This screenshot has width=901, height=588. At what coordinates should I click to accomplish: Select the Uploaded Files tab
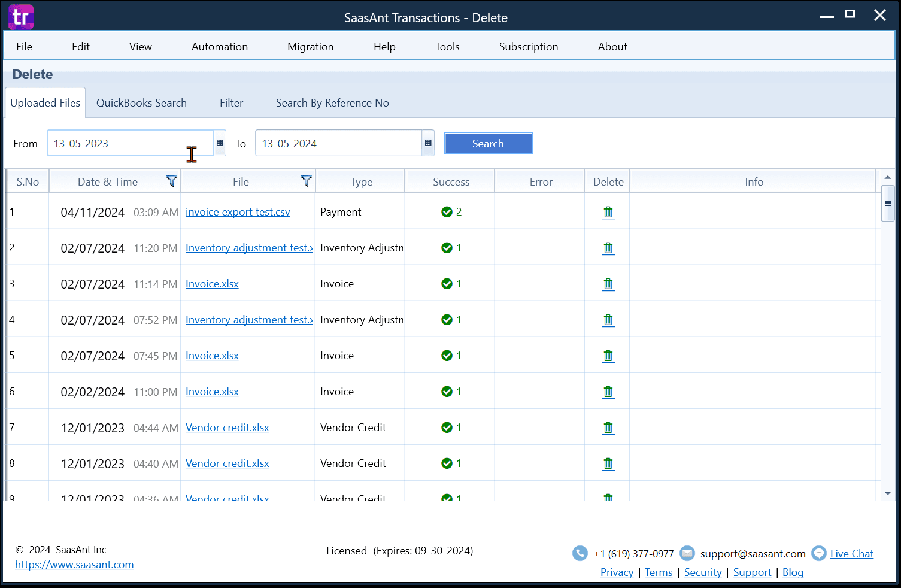45,103
